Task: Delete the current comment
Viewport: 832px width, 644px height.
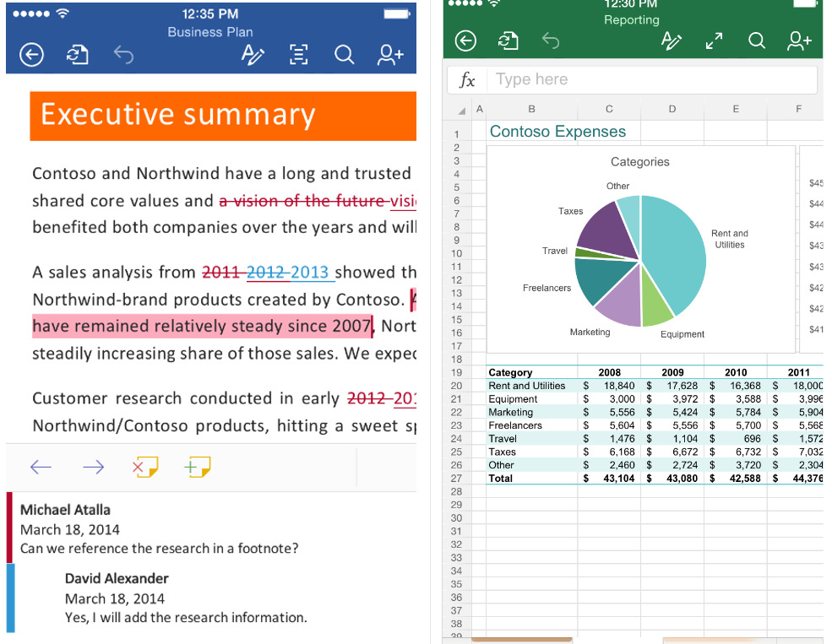Action: 145,467
